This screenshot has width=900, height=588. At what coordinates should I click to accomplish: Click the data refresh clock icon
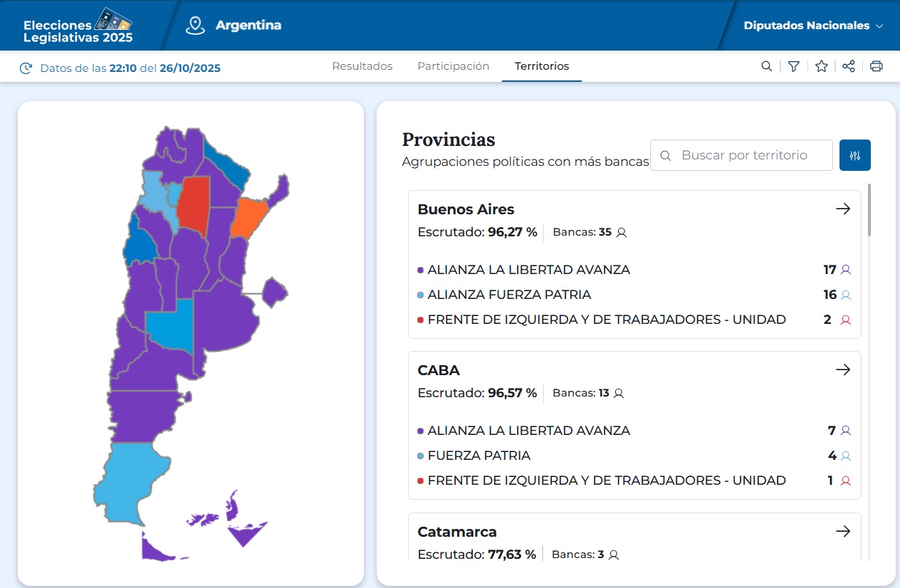[26, 68]
